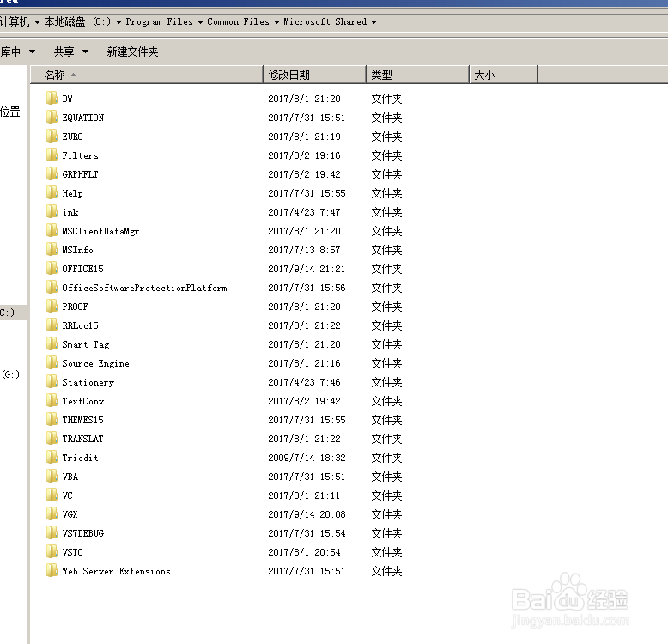The height and width of the screenshot is (644, 668).
Task: Click the VS7DEBUG folder icon
Action: [x=52, y=533]
